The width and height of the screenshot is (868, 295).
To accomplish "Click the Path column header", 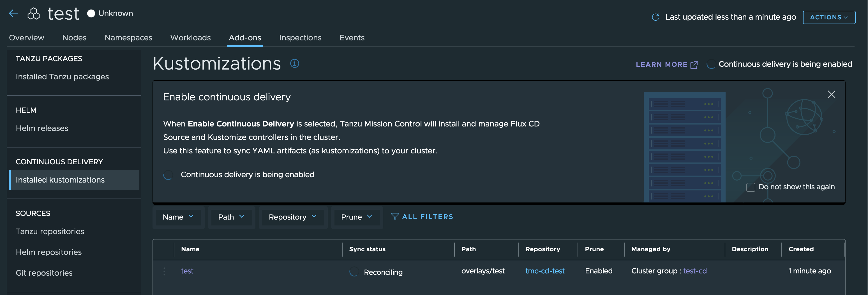I will (x=468, y=249).
